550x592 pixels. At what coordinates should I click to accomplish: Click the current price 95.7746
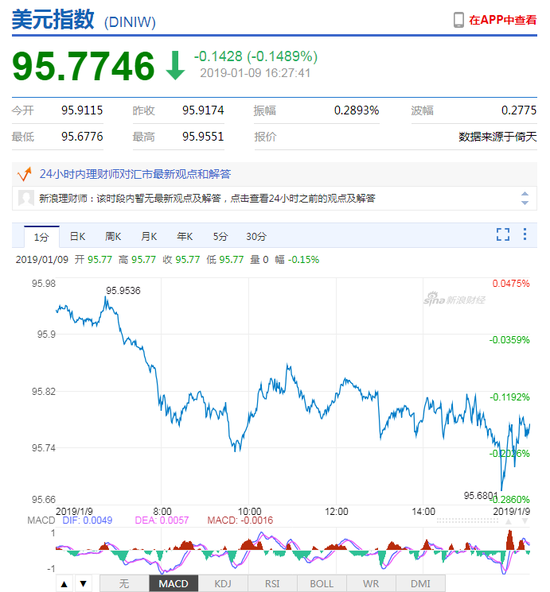tap(83, 66)
